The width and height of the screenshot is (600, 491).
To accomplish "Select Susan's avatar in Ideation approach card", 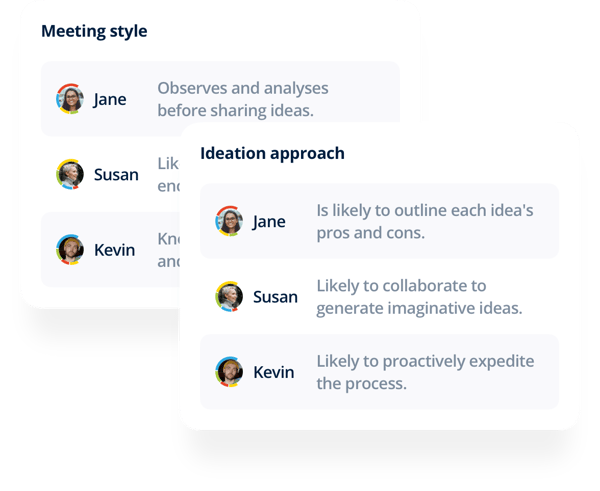I will click(x=229, y=296).
